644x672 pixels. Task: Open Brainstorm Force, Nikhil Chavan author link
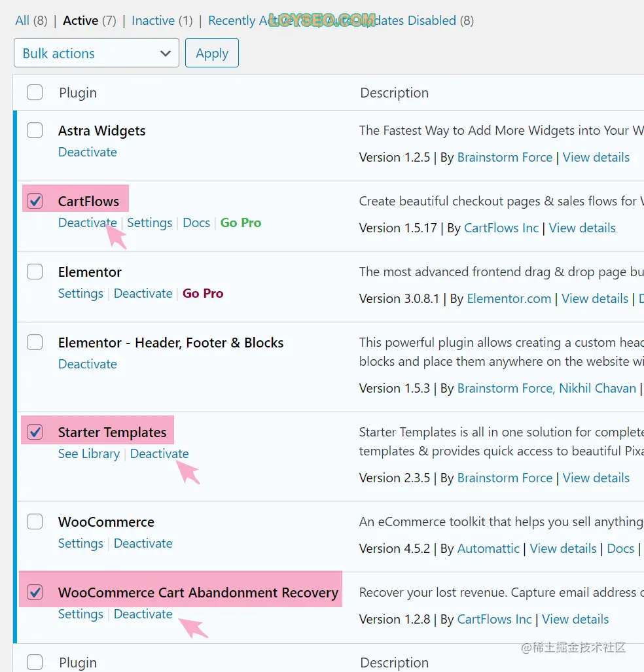click(x=546, y=388)
